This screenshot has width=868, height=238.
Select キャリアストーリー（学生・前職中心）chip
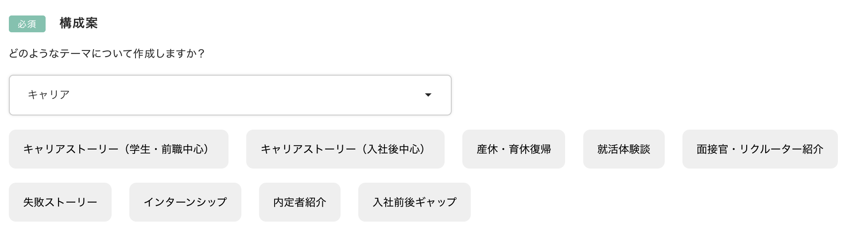click(x=119, y=149)
